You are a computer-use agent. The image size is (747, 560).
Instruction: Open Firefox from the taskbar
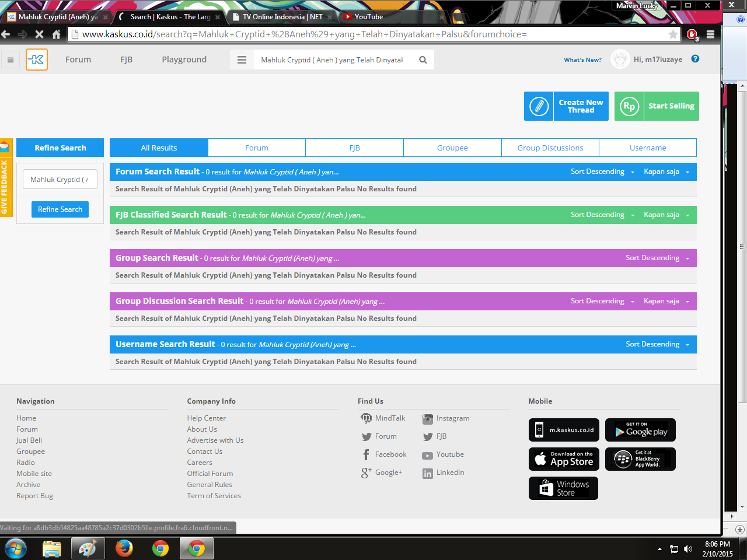pos(124,548)
